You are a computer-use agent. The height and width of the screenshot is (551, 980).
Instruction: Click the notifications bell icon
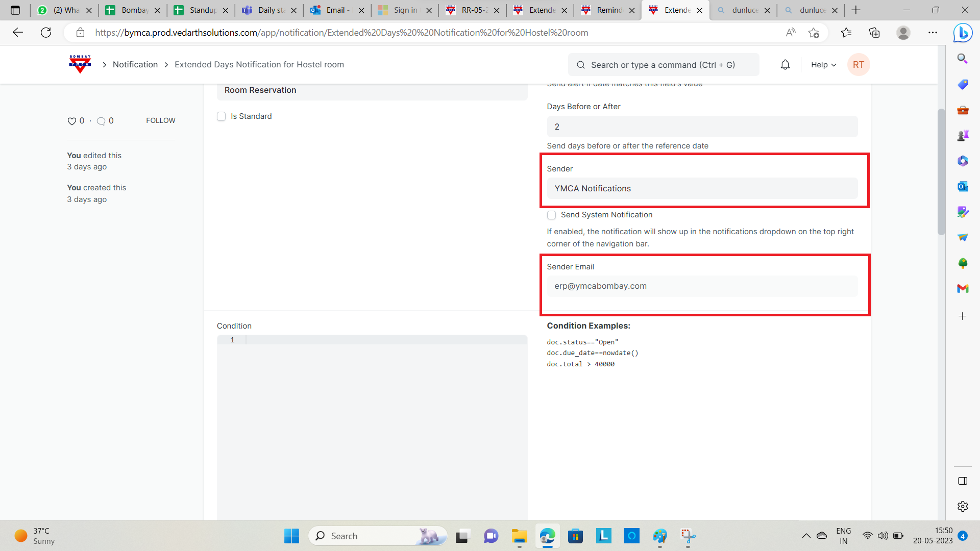tap(785, 65)
